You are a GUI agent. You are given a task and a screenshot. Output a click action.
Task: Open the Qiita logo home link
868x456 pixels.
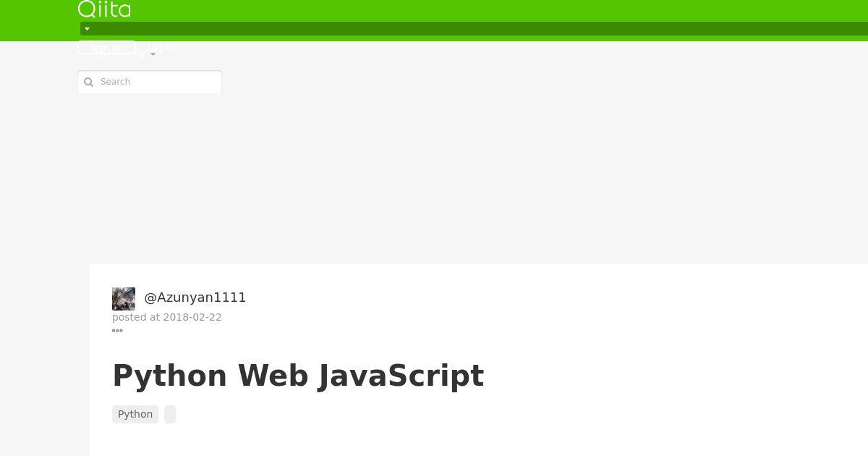(x=104, y=9)
